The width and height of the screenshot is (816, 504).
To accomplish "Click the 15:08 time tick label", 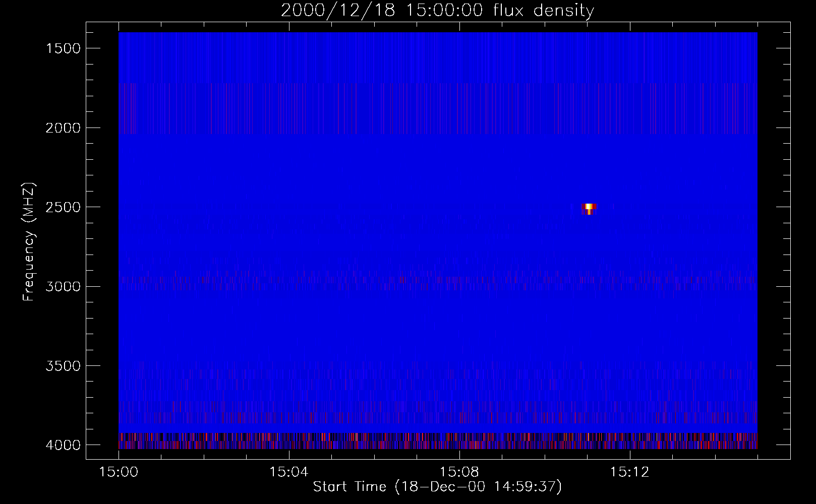I will tap(459, 472).
